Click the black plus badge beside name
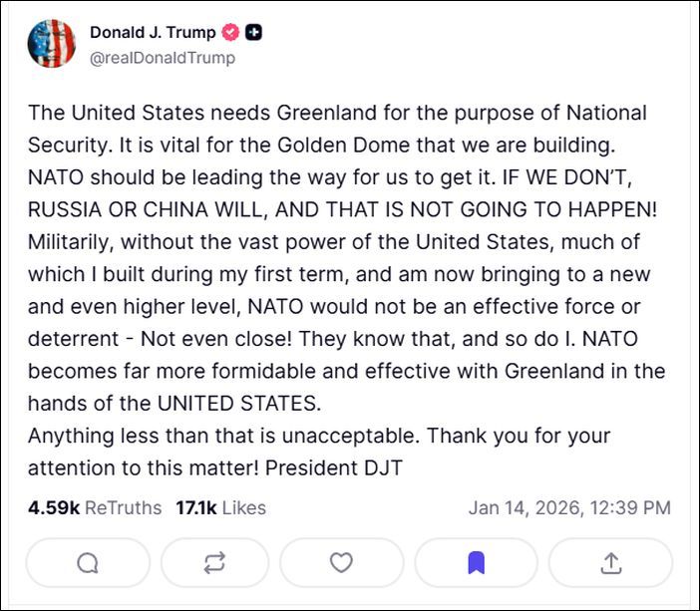The image size is (700, 611). tap(255, 33)
